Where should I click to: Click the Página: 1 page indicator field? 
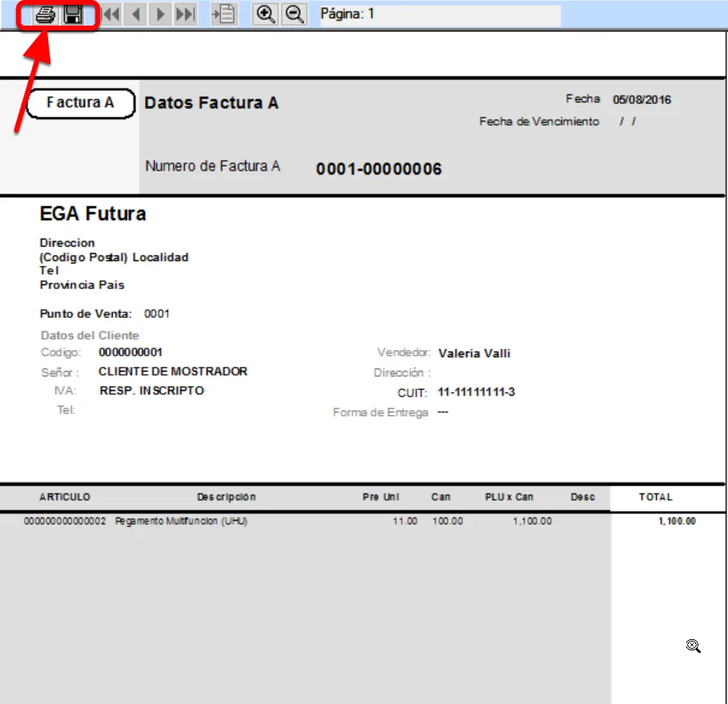click(440, 14)
